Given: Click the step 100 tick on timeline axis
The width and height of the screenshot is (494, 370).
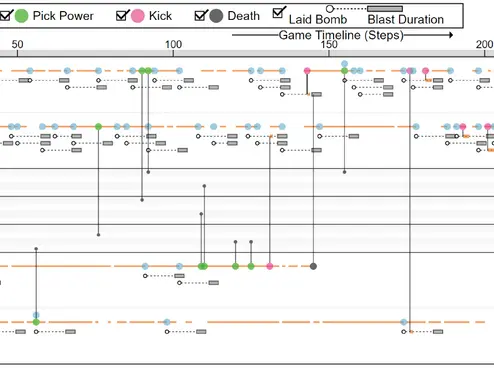Looking at the screenshot, I should point(173,53).
